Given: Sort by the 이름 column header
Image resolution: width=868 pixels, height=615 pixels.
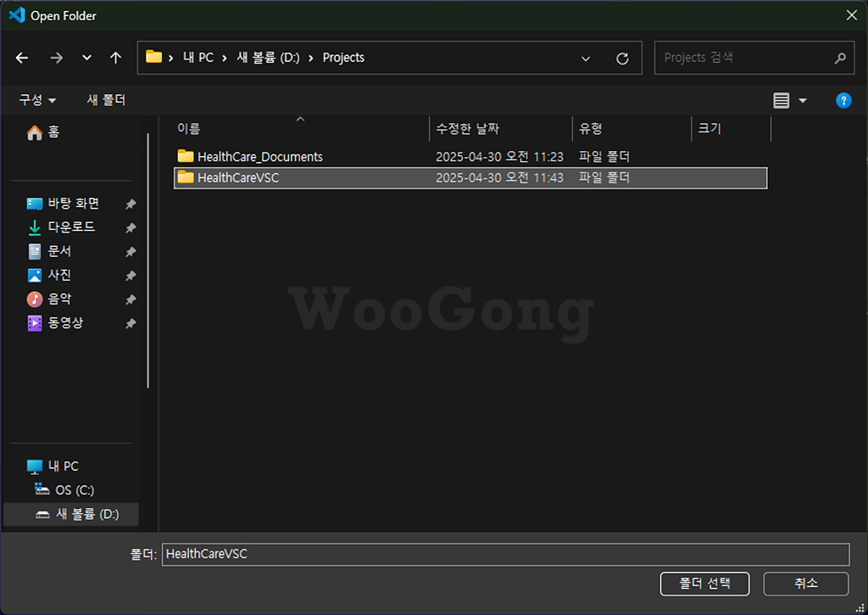Looking at the screenshot, I should point(301,129).
